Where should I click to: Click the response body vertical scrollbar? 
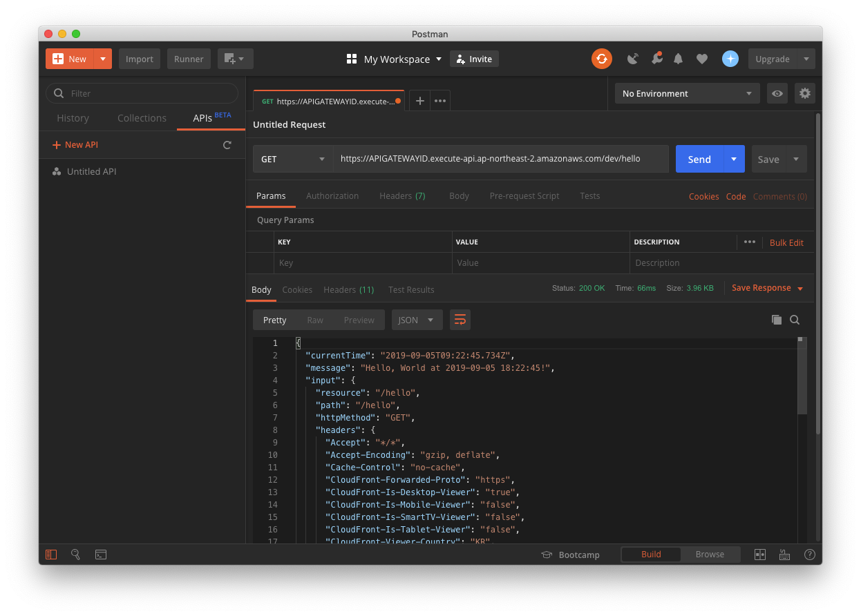click(802, 376)
